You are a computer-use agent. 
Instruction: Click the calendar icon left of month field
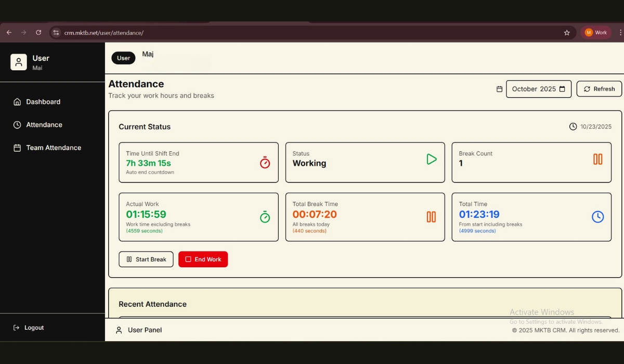pos(499,89)
